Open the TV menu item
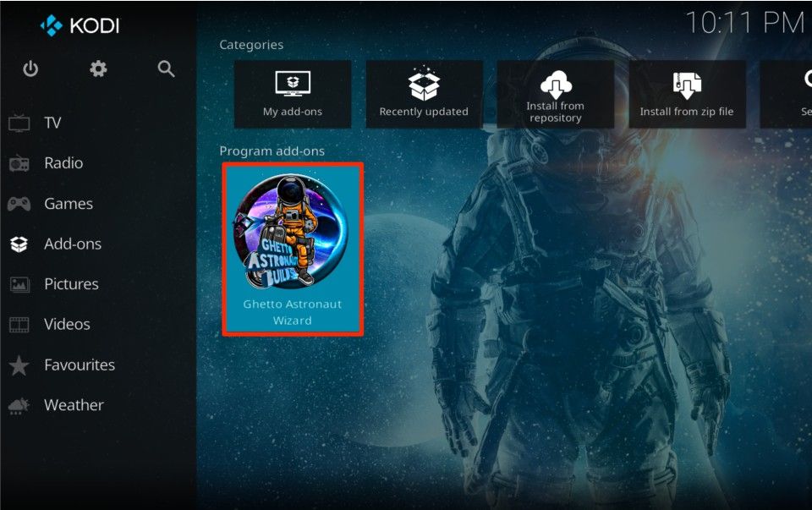812x510 pixels. click(x=52, y=123)
